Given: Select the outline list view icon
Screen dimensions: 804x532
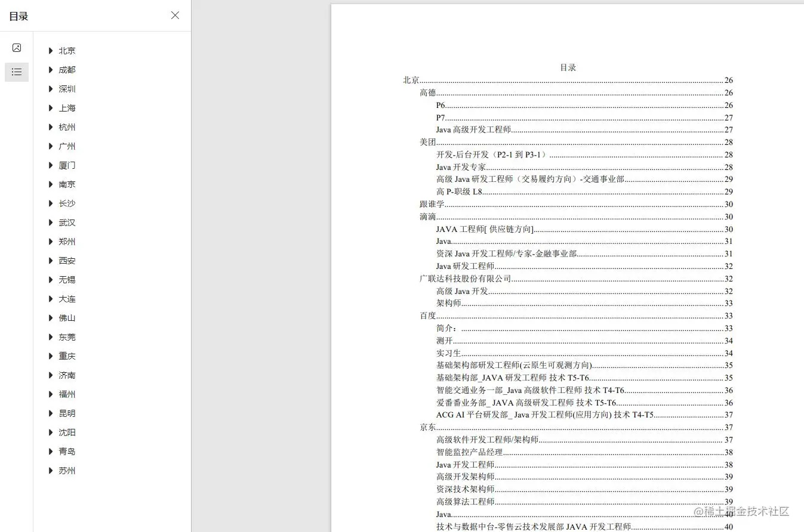Looking at the screenshot, I should pos(17,72).
